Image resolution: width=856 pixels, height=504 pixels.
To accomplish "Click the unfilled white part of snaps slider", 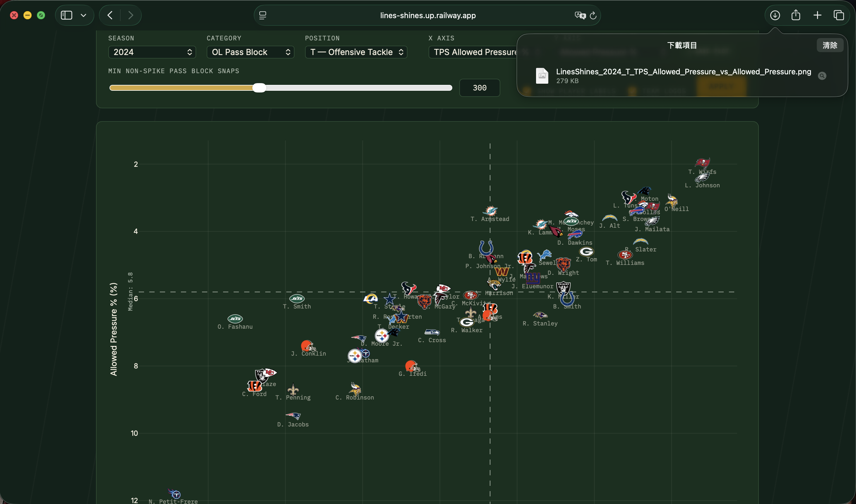I will pyautogui.click(x=359, y=88).
